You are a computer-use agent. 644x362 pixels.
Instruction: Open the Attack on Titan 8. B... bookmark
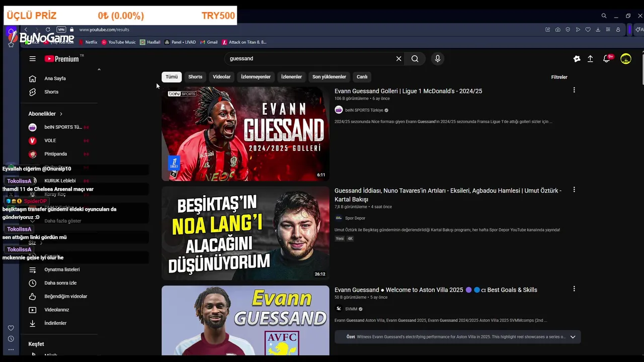[x=244, y=42]
